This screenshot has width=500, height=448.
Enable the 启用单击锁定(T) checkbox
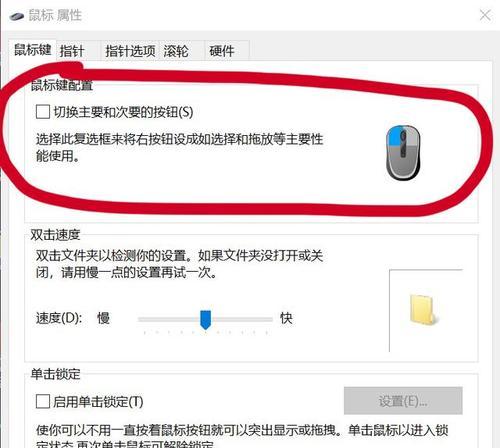tap(43, 401)
